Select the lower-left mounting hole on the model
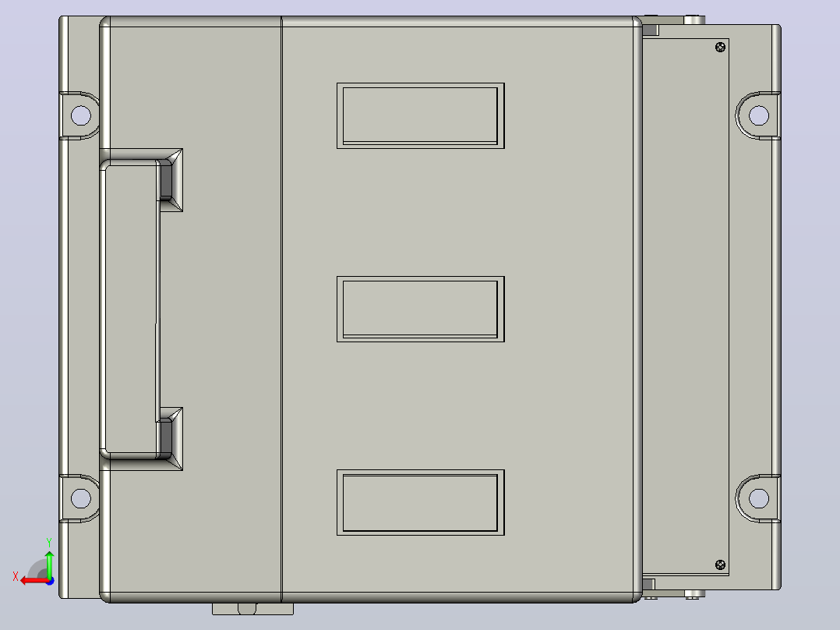This screenshot has width=840, height=630. pos(81,498)
